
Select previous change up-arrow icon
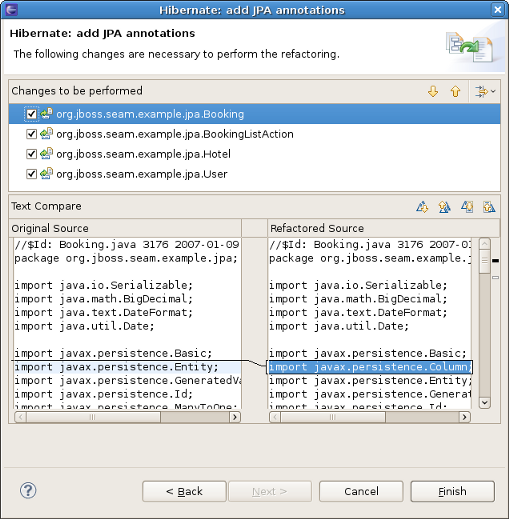coord(455,91)
